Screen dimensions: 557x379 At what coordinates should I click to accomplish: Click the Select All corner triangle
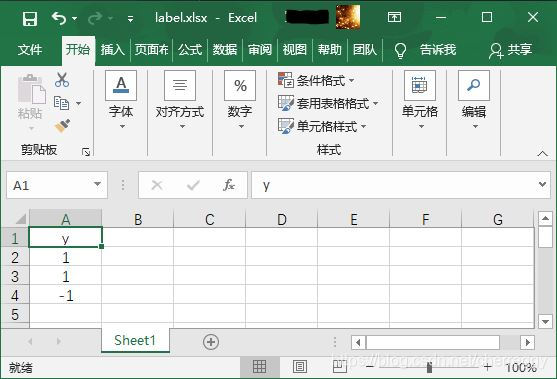[21, 219]
